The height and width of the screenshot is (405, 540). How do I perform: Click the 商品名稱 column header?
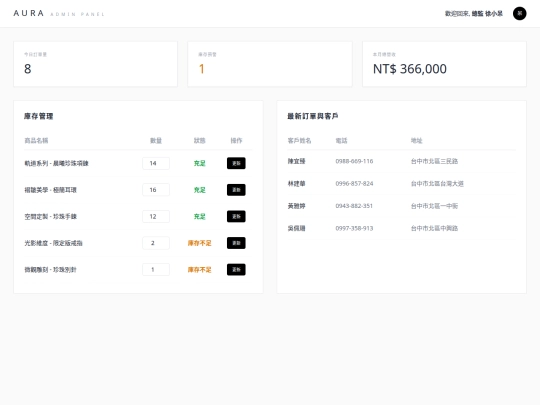(x=36, y=141)
